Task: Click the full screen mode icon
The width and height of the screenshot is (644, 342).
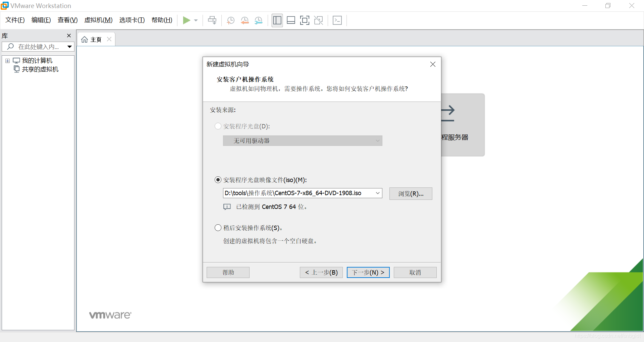Action: click(x=305, y=20)
